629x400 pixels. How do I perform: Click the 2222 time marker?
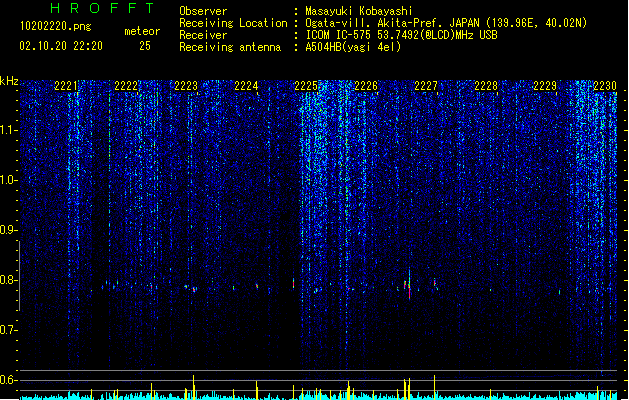(x=126, y=85)
